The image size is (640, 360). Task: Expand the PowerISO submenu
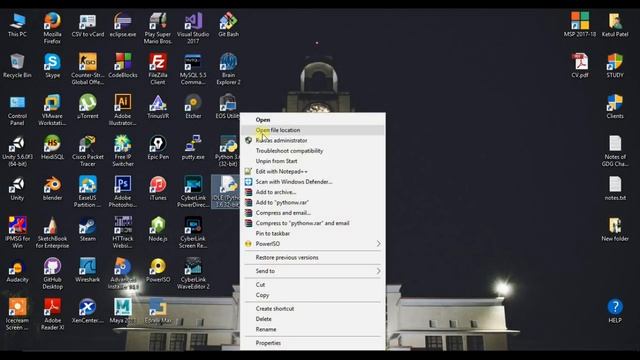point(313,244)
